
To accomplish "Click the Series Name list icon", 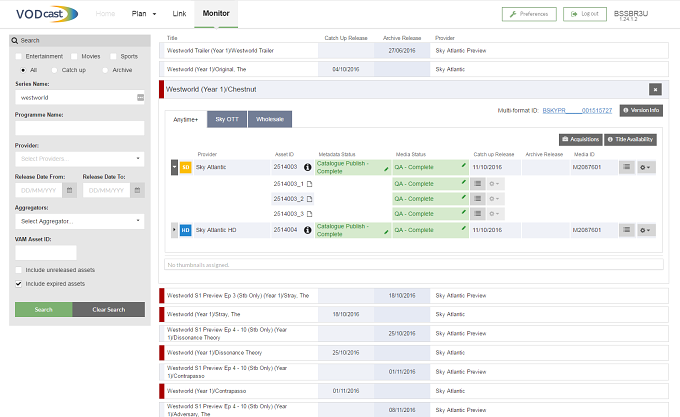I will [x=141, y=98].
